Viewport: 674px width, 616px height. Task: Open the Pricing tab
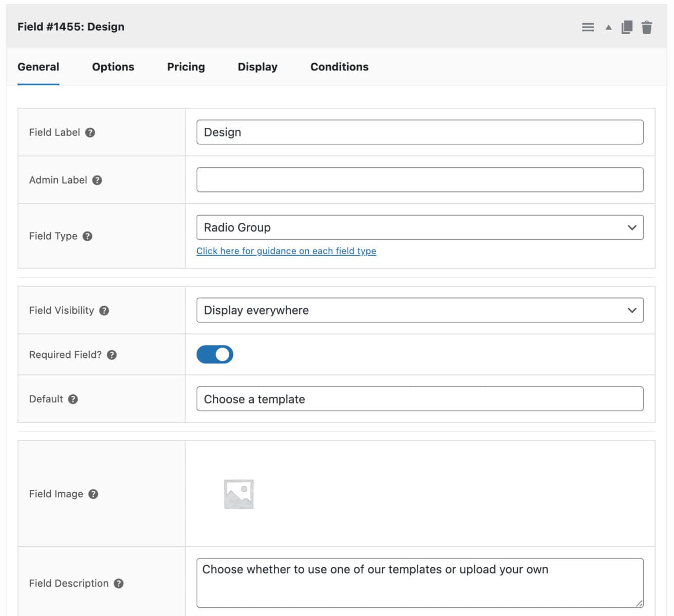[186, 67]
